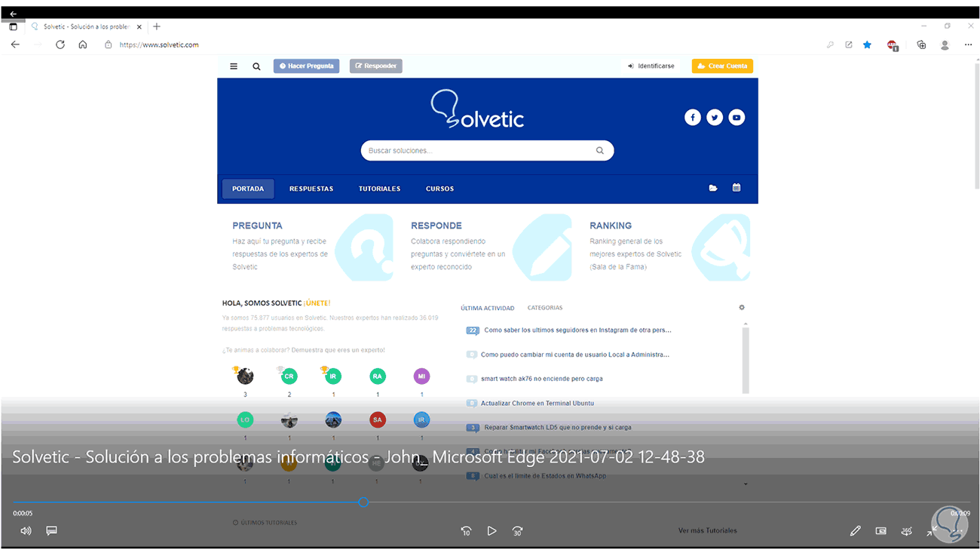Open the subtitles and captions menu

[51, 531]
